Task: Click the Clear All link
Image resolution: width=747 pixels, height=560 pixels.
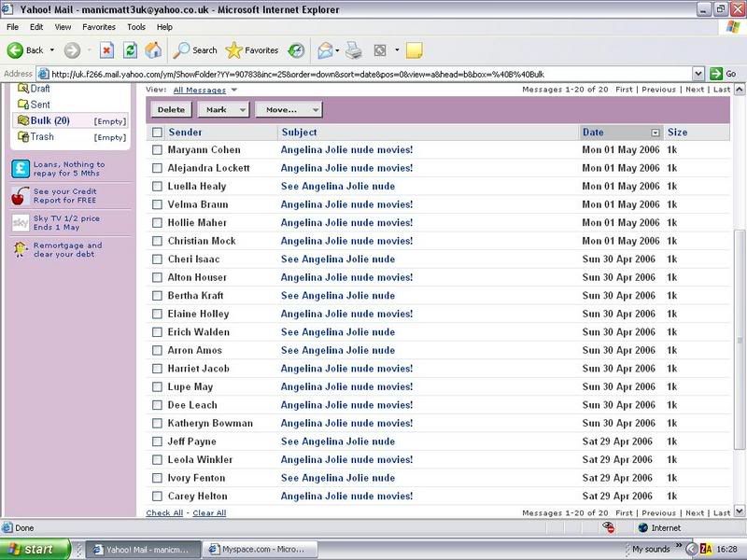Action: click(209, 512)
